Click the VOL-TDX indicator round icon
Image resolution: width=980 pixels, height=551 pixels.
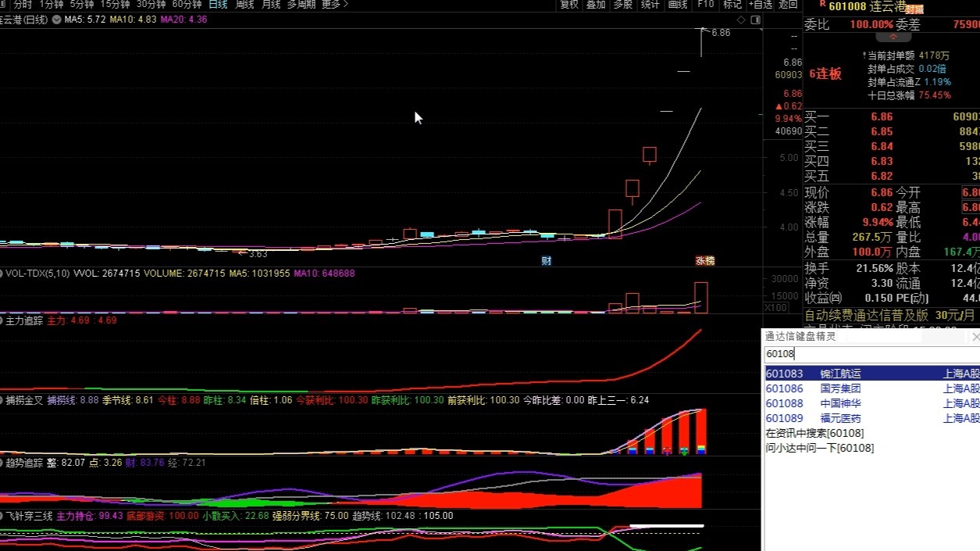click(2, 274)
